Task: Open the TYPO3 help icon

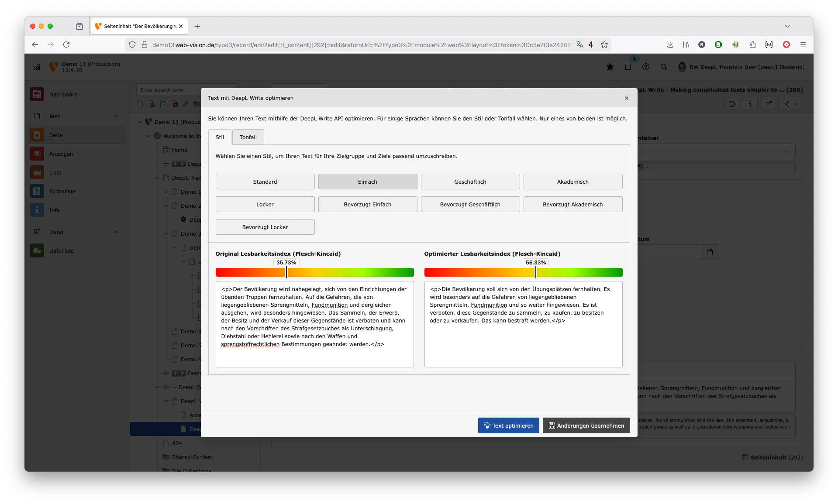Action: click(646, 67)
